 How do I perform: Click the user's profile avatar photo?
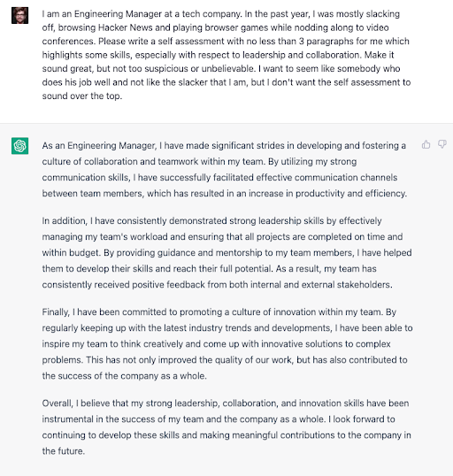[x=20, y=15]
